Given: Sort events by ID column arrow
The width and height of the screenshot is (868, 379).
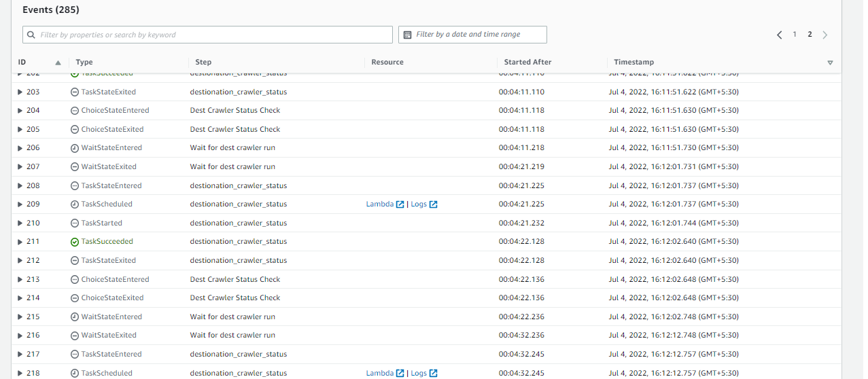Looking at the screenshot, I should click(x=58, y=62).
